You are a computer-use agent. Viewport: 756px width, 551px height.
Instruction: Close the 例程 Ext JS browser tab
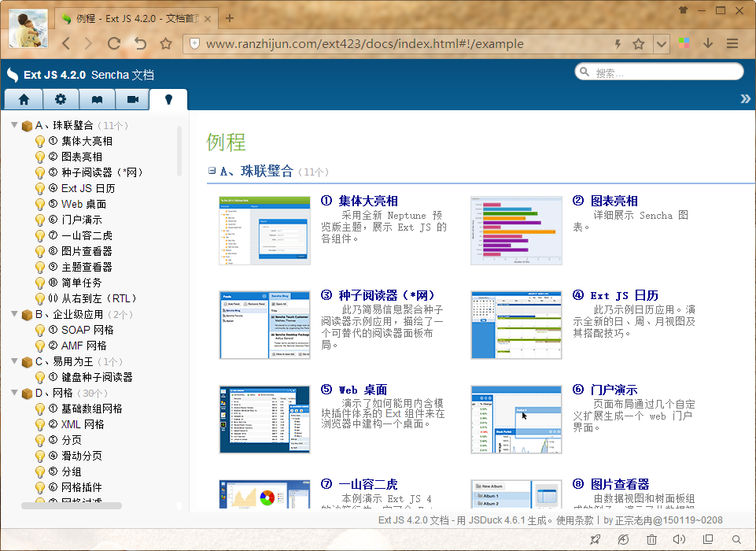pos(208,19)
